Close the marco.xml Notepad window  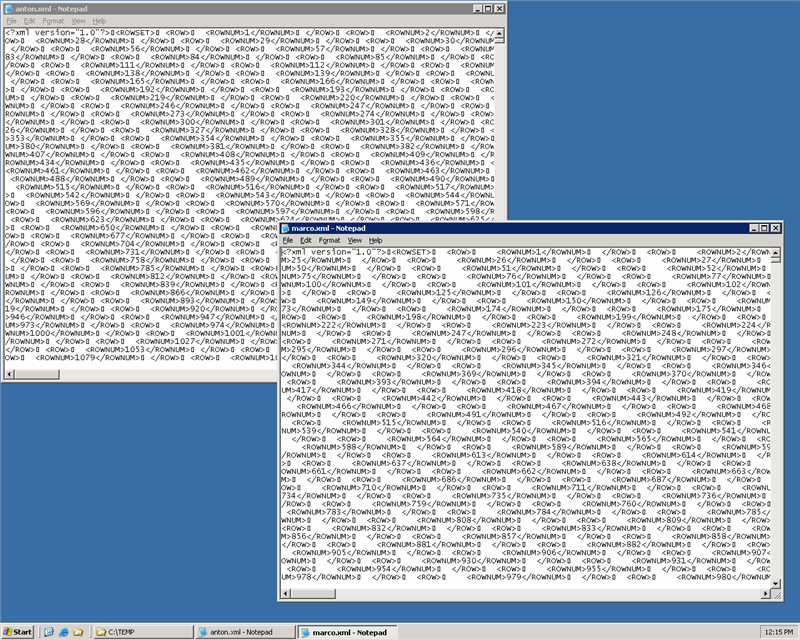click(776, 228)
